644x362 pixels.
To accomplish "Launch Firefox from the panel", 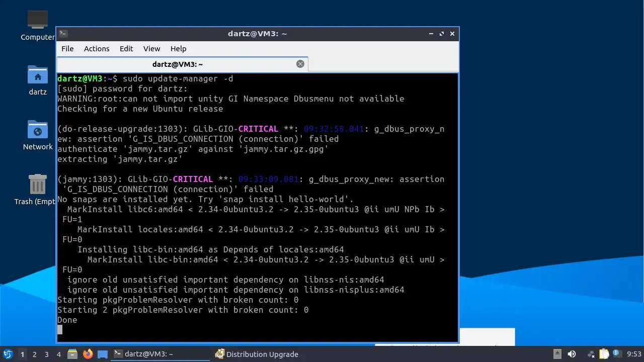I will click(88, 354).
